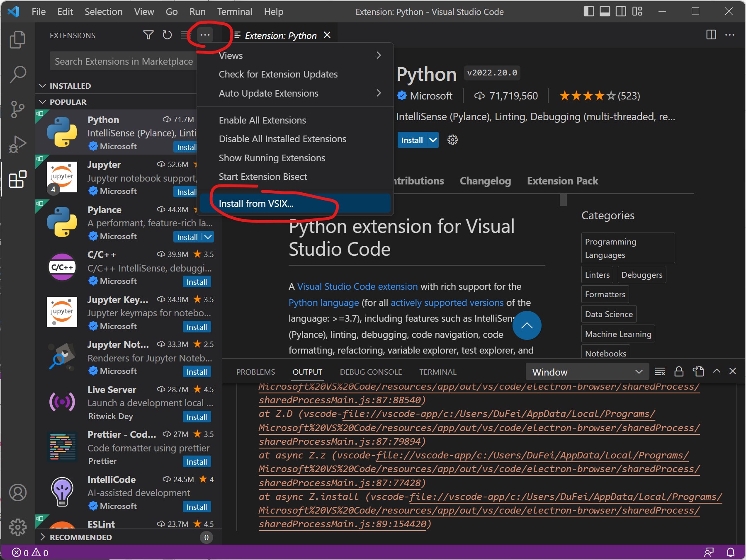Open the Search view in the activity bar
This screenshot has width=746, height=560.
pyautogui.click(x=17, y=75)
